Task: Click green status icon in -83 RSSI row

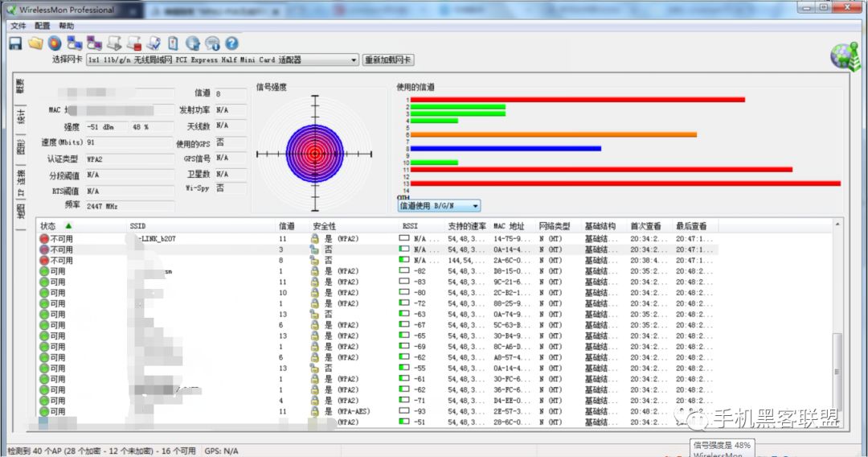Action: [x=44, y=282]
